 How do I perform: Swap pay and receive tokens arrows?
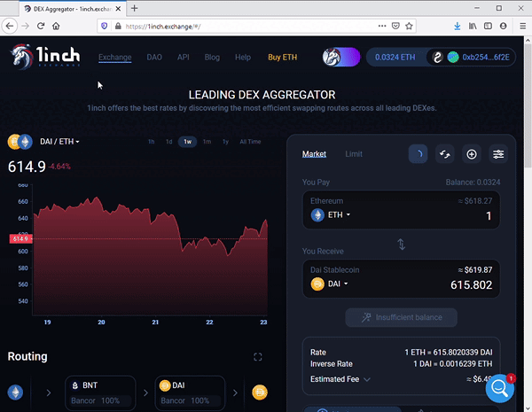pos(401,245)
